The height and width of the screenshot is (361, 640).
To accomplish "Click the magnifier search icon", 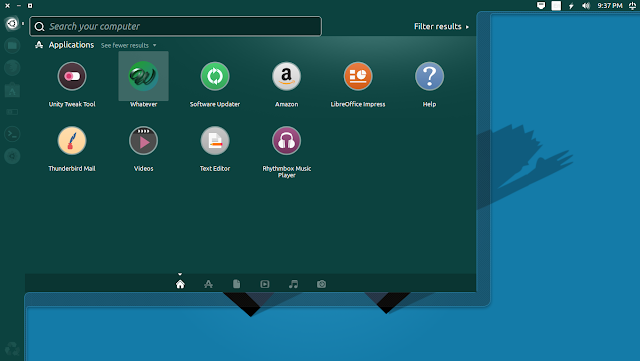I will coord(39,27).
